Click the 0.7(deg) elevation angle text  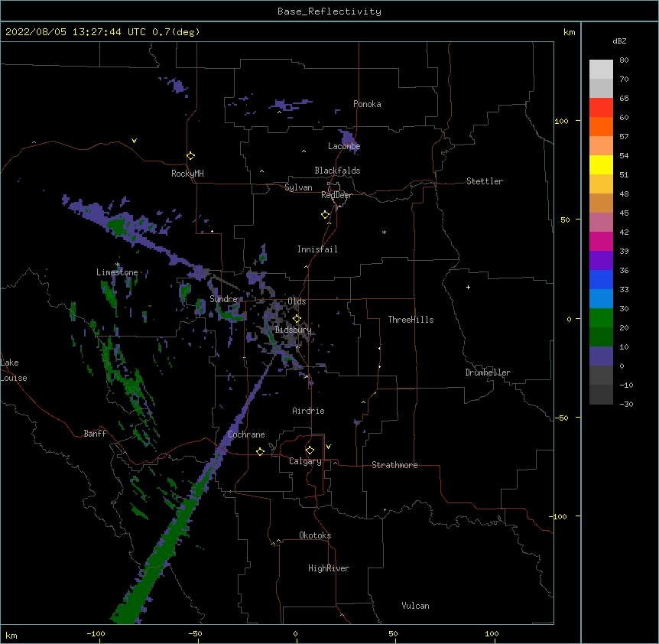(x=176, y=32)
